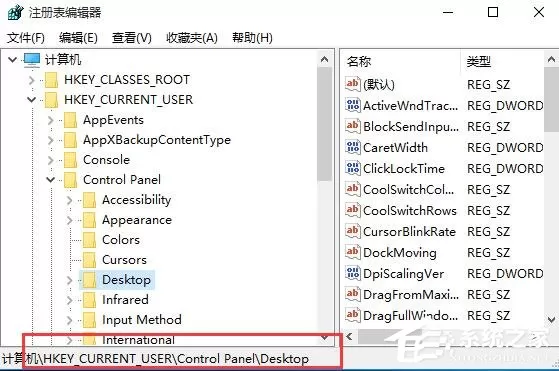
Task: Collapse the HKEY_CURRENT_USER branch
Action: pos(32,100)
